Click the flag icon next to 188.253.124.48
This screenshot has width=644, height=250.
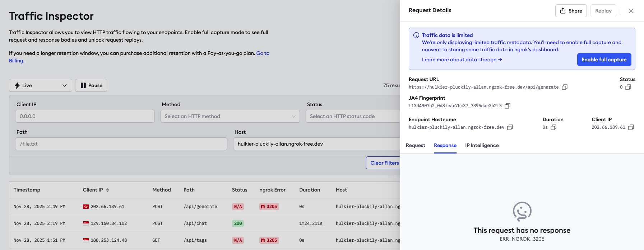(86, 240)
